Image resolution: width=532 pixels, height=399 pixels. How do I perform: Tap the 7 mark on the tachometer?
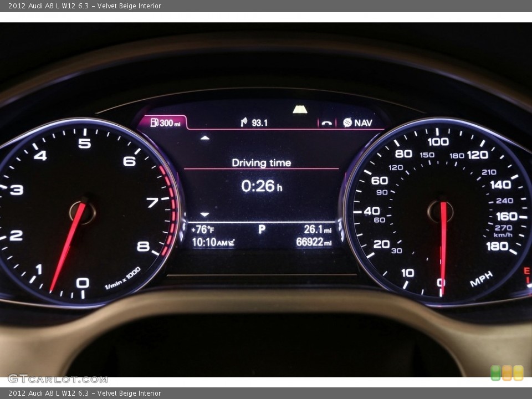(152, 203)
